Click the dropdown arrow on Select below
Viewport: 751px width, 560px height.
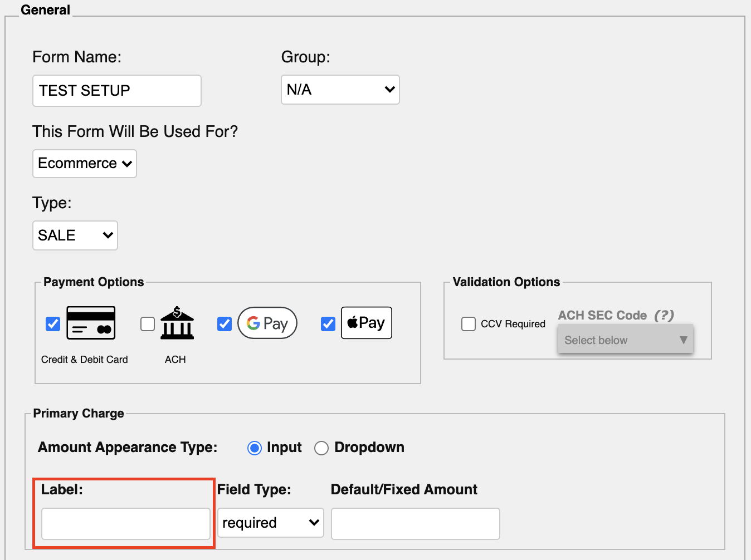point(684,340)
